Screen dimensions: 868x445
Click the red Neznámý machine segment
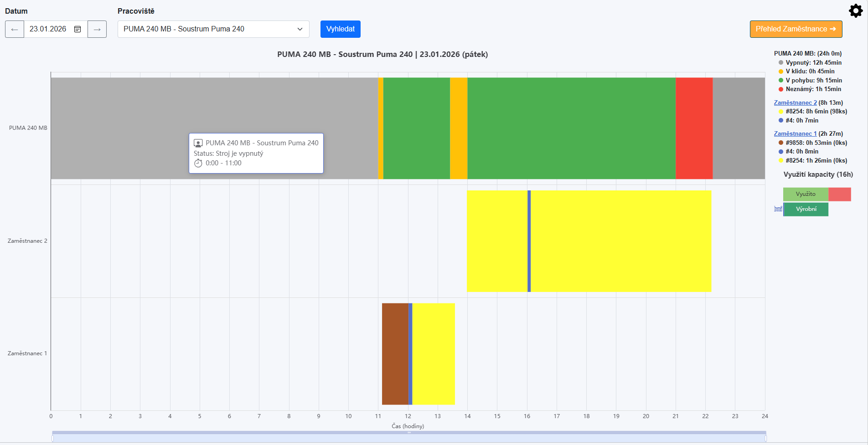694,128
